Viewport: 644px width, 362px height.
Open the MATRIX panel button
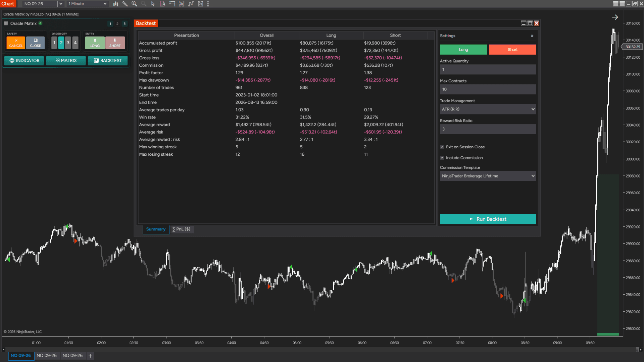coord(66,61)
